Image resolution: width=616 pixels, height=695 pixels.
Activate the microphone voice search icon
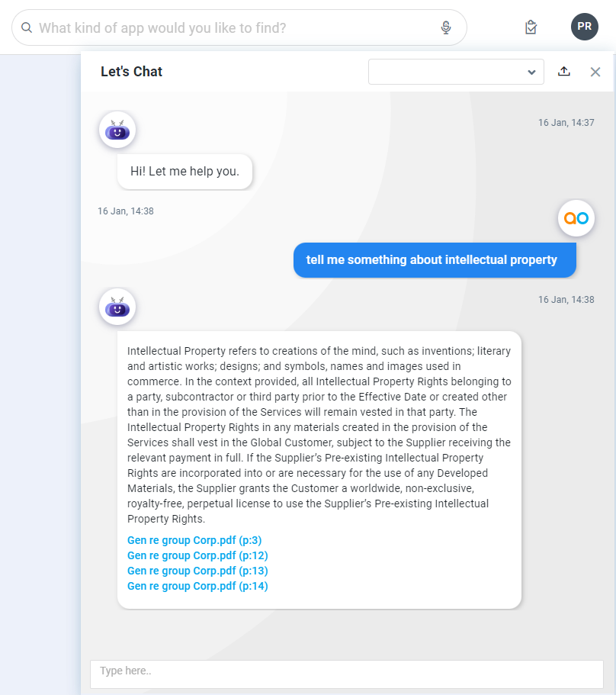click(x=446, y=28)
